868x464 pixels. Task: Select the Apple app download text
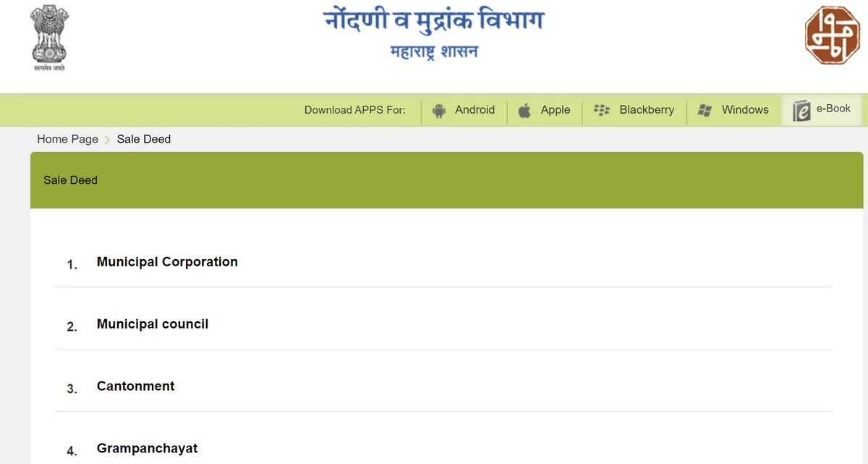pyautogui.click(x=556, y=110)
